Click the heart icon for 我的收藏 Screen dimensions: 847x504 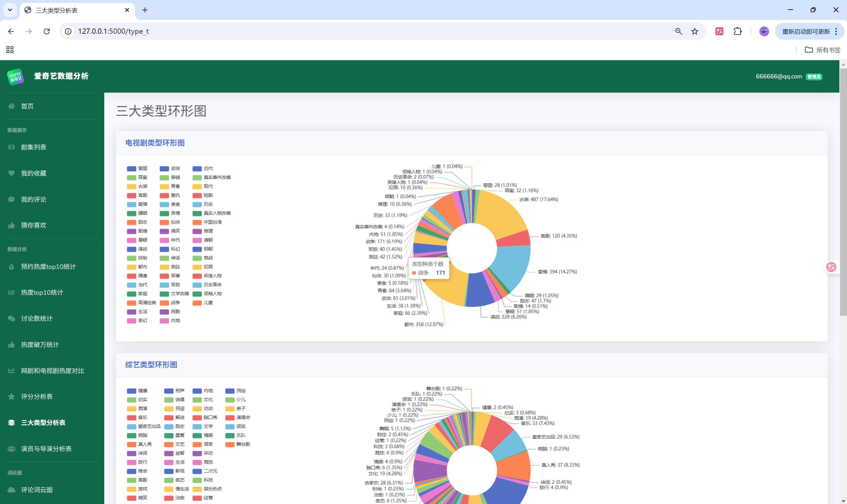12,173
